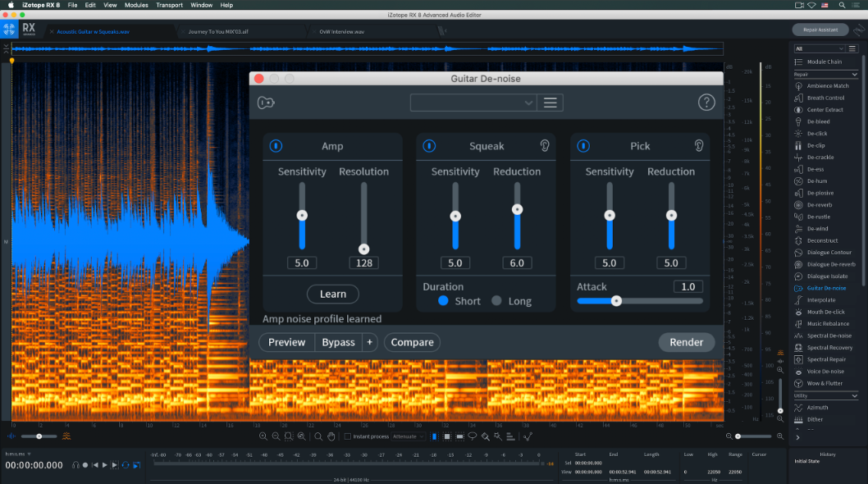Open the preset hamburger menu in Guitar De-noise
Screen dimensions: 868x484
tap(550, 103)
